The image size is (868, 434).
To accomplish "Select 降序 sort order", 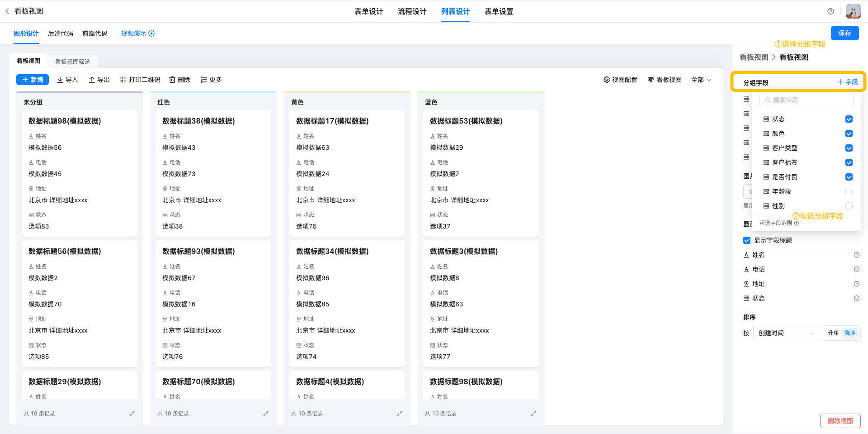I will [x=850, y=333].
